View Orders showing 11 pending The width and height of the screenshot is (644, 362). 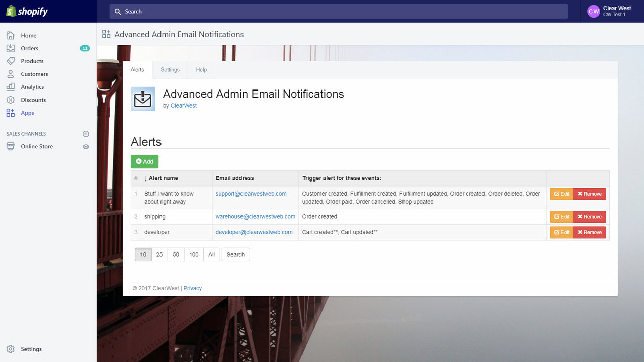tap(28, 48)
